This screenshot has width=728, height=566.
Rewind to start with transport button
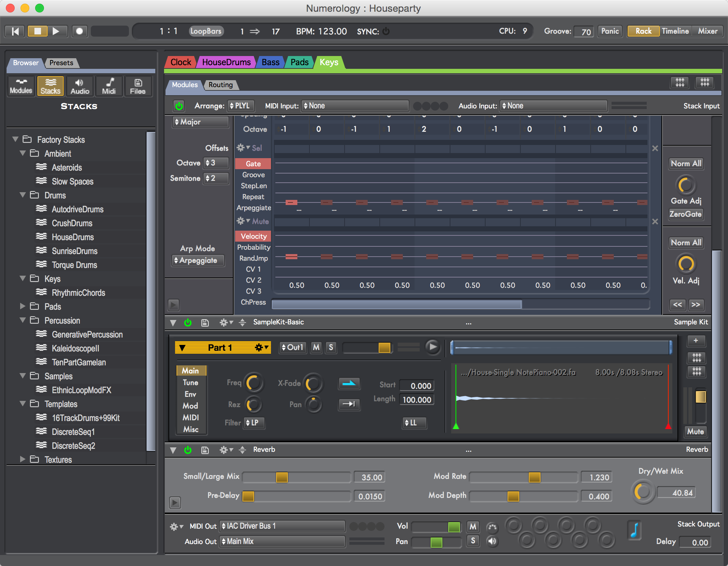coord(15,31)
